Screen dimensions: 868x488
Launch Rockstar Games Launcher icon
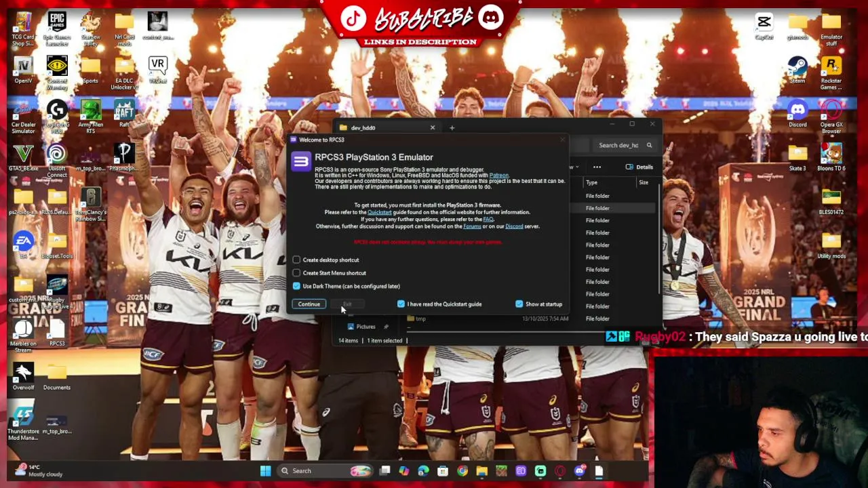(831, 73)
